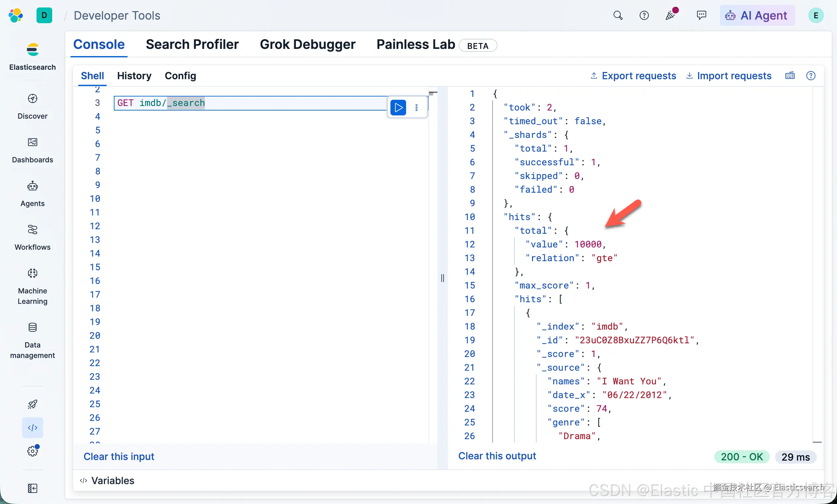Go to Elasticsearch in the sidebar

(x=32, y=56)
